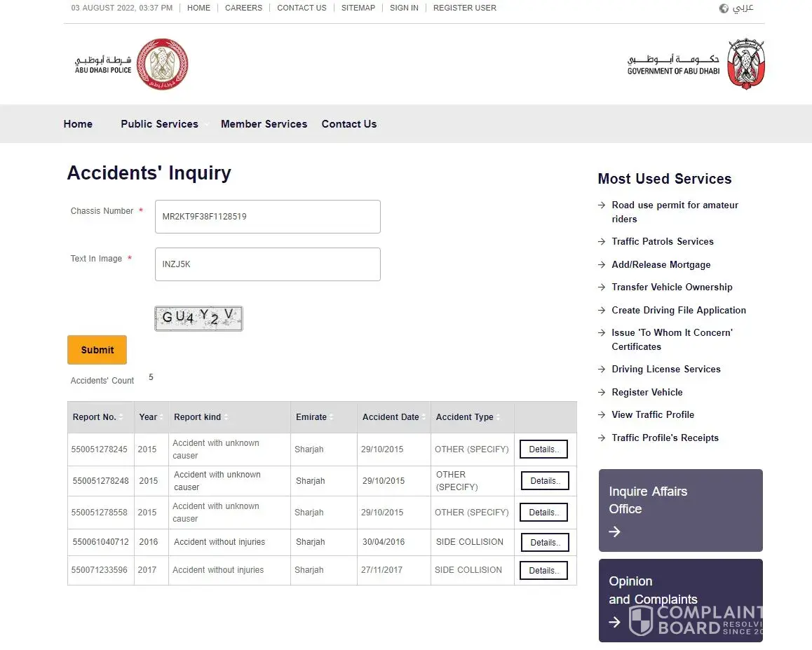Click arrow icon beside Traffic Profile's Receipts
The height and width of the screenshot is (650, 812).
click(601, 438)
